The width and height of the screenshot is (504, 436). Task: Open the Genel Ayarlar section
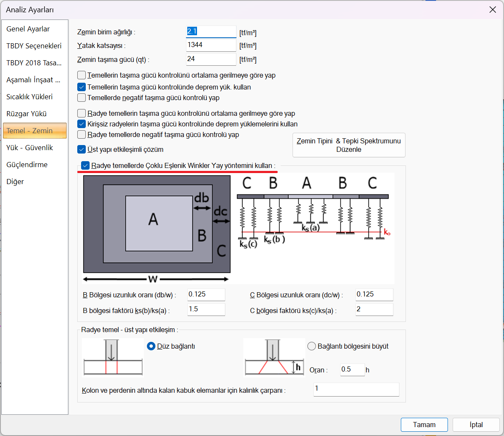35,29
